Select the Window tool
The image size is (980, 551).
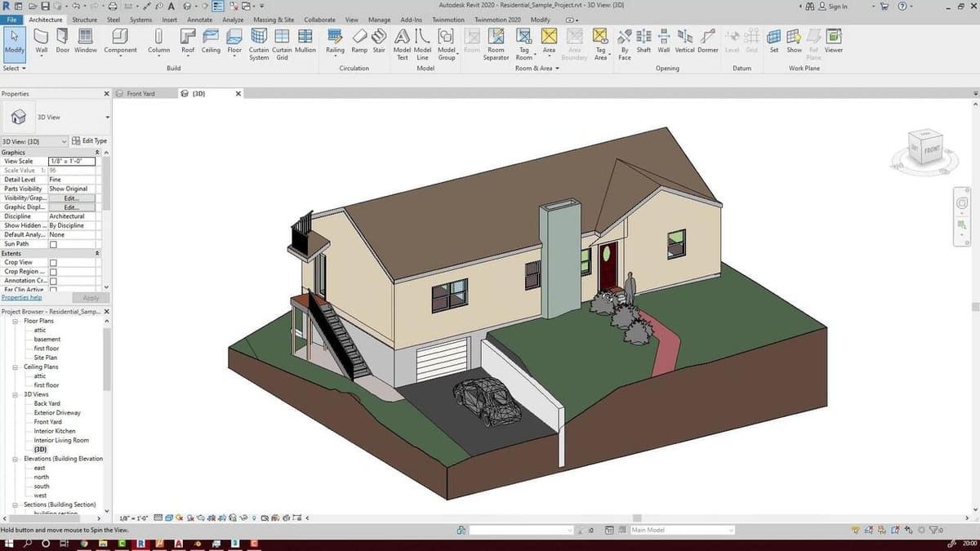(85, 42)
